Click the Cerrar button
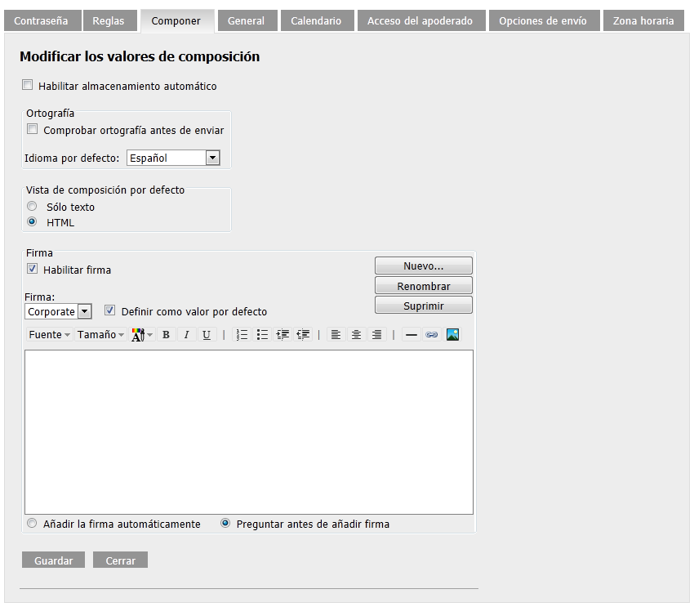 (x=120, y=560)
